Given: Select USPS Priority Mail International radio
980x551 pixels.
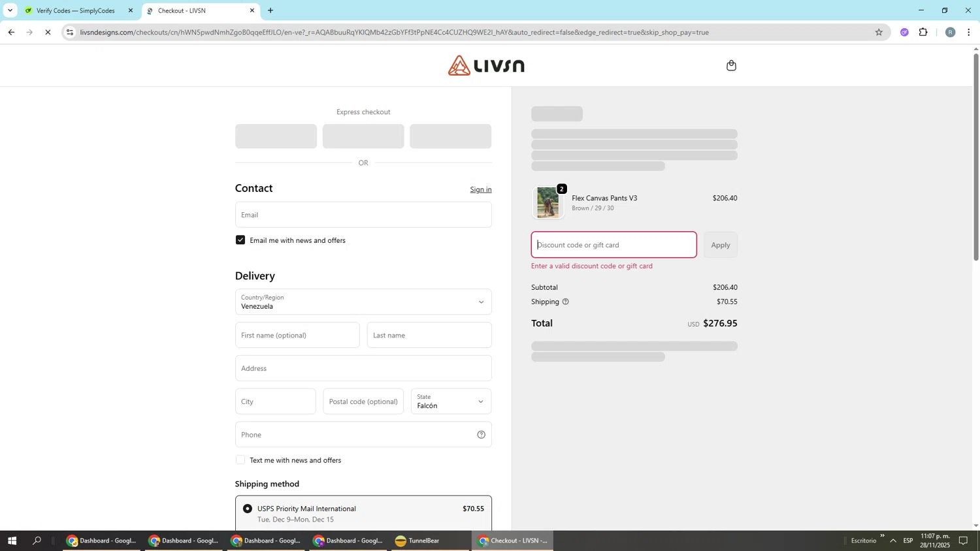Looking at the screenshot, I should pyautogui.click(x=248, y=509).
